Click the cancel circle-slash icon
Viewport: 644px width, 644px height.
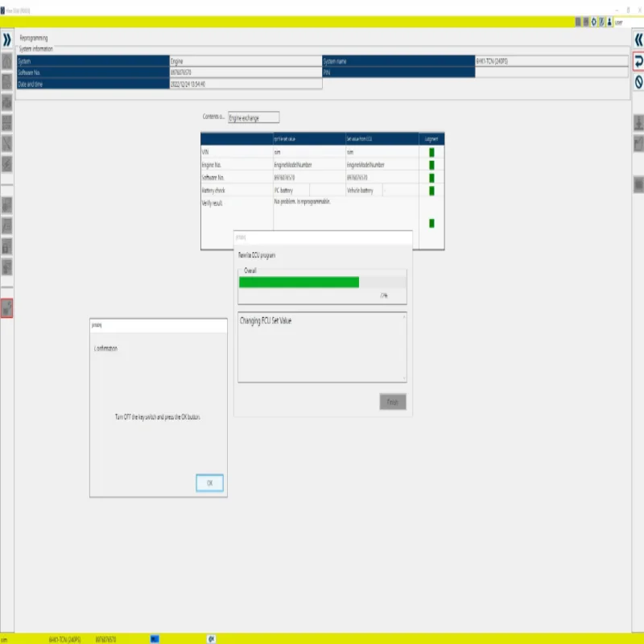coord(638,82)
